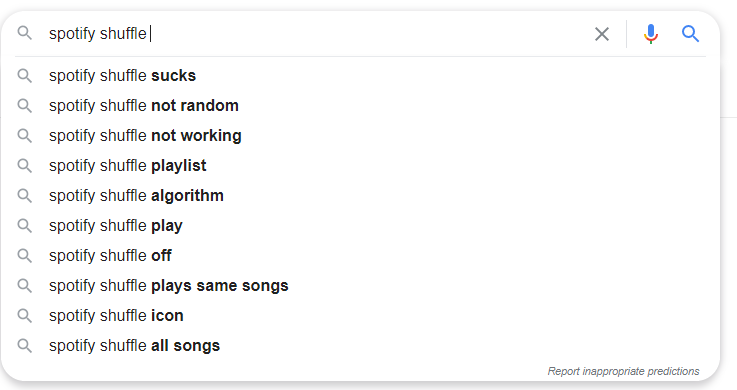Open 'spotify shuffle algorithm' suggestion

point(361,196)
